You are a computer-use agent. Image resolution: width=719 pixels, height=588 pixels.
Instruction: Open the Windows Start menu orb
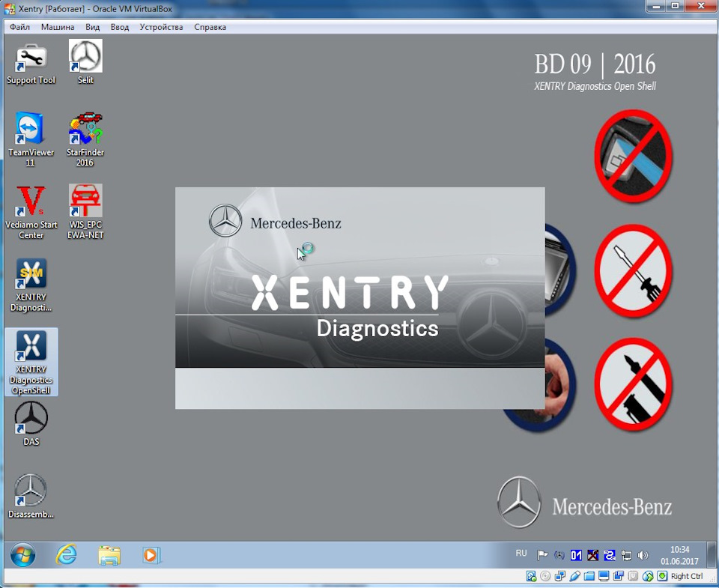[22, 556]
